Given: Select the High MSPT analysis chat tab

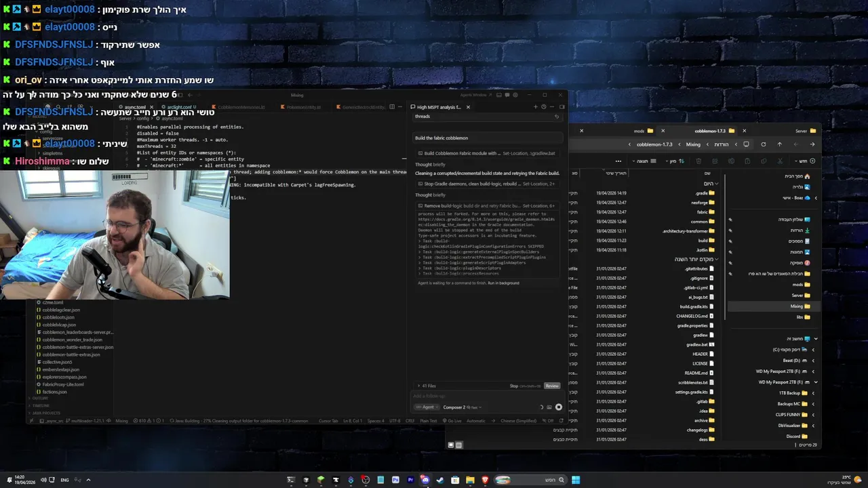Looking at the screenshot, I should (x=438, y=107).
